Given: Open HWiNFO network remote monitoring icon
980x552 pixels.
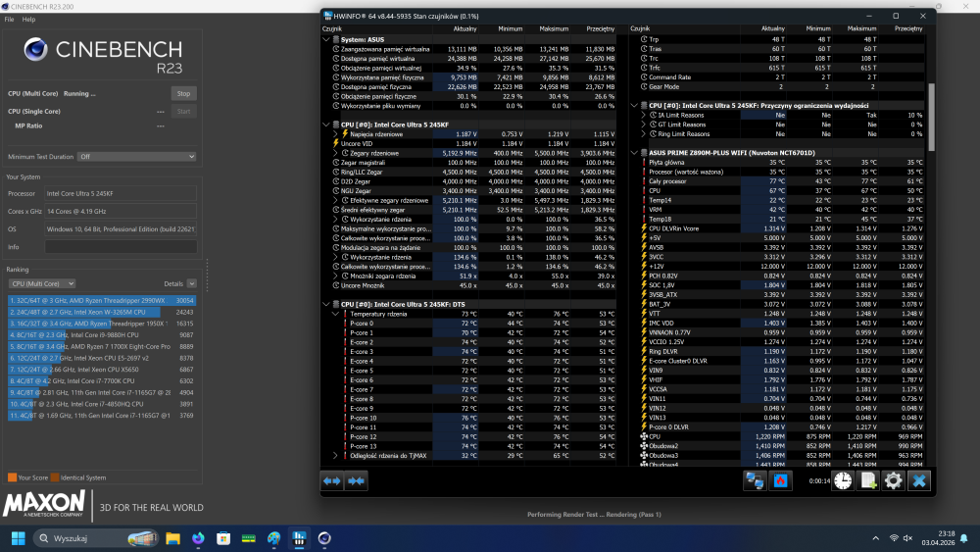Looking at the screenshot, I should tap(755, 480).
